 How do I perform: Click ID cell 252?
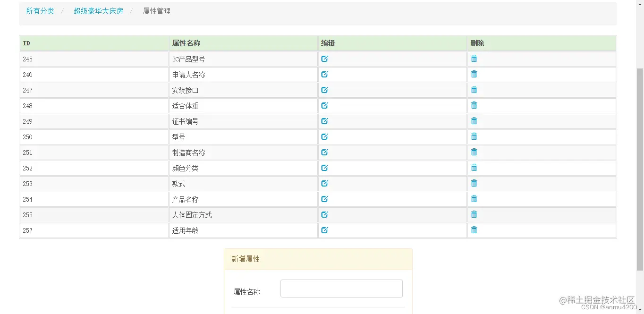94,168
